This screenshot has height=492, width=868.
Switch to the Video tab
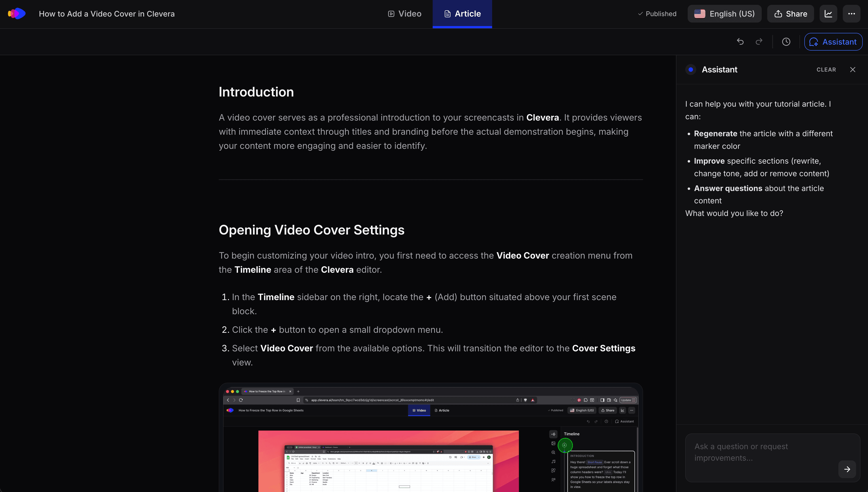click(x=404, y=14)
